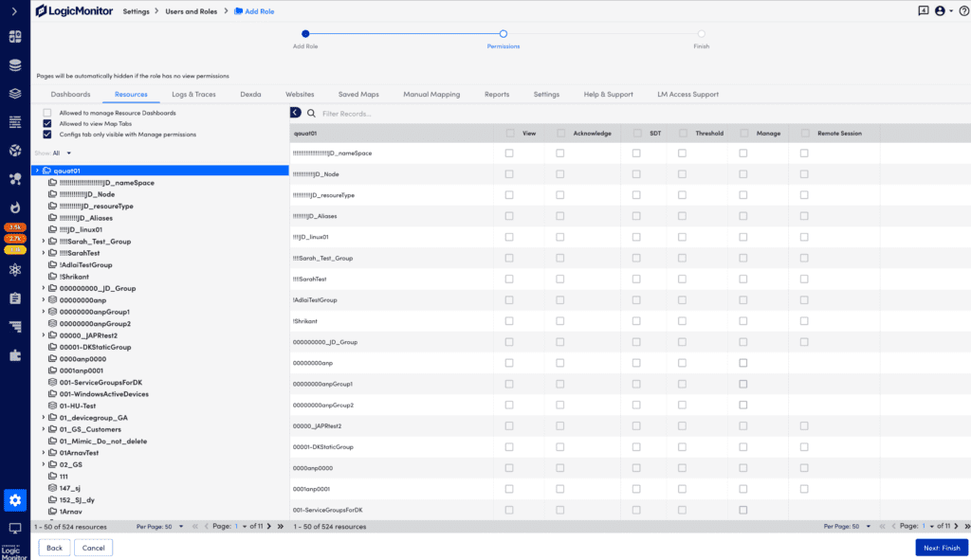Uncheck Allowed to view Map Tabs
971x560 pixels.
(47, 123)
